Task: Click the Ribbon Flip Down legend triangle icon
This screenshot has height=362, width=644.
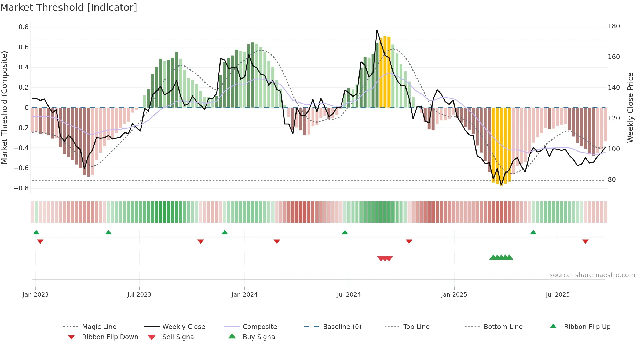Action: 71,337
